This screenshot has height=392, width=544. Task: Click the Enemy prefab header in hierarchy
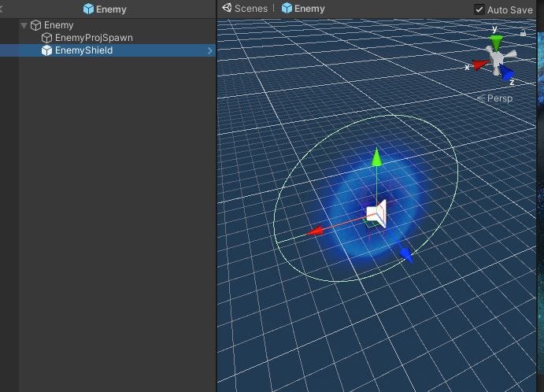point(105,9)
